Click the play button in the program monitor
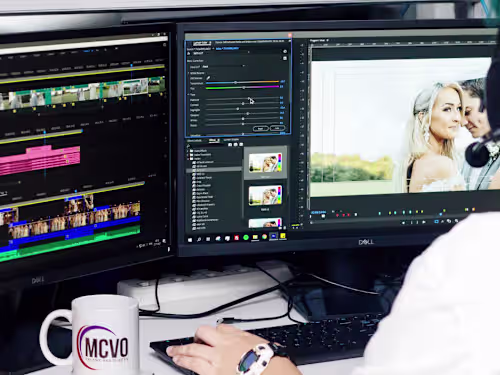This screenshot has height=375, width=500. (x=424, y=222)
